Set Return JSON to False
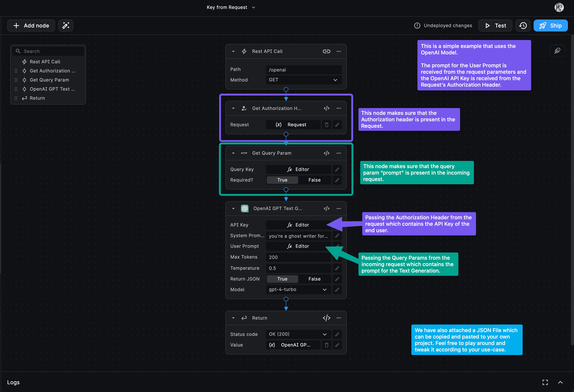 [x=314, y=279]
